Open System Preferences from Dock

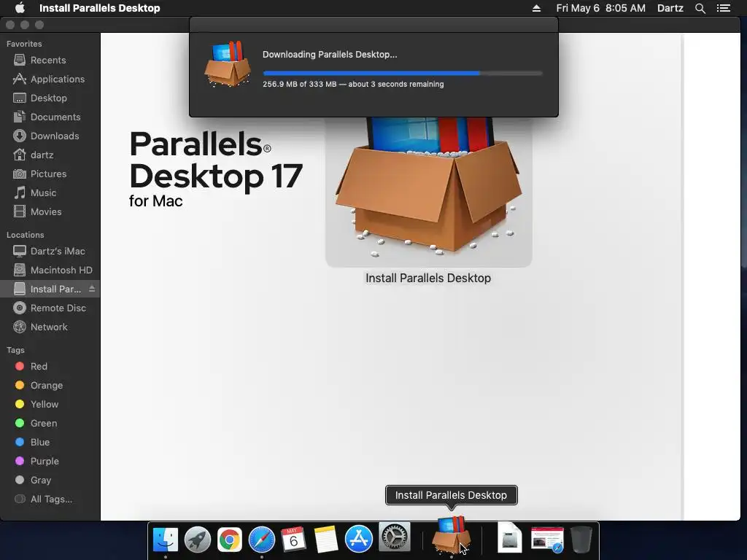tap(394, 537)
